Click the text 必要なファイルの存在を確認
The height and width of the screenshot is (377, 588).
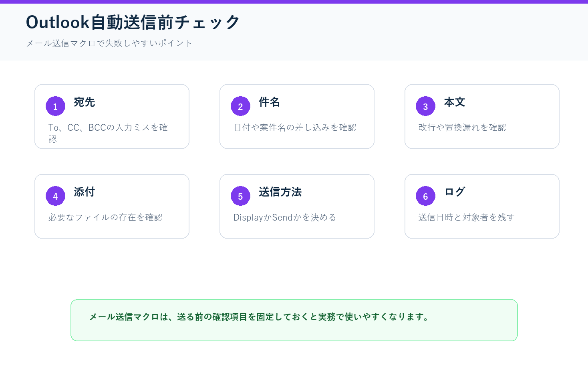point(105,217)
